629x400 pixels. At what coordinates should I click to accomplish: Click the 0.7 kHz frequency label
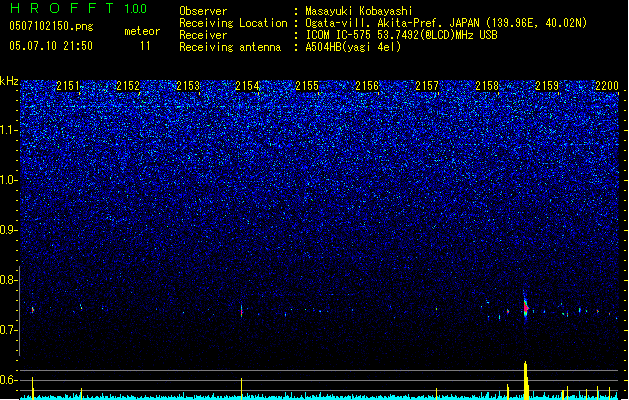[8, 330]
